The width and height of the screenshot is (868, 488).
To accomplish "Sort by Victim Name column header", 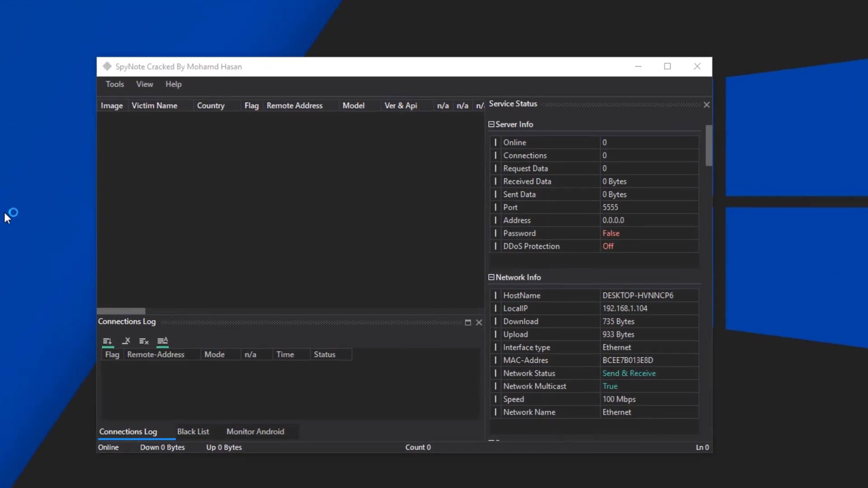I will point(154,105).
